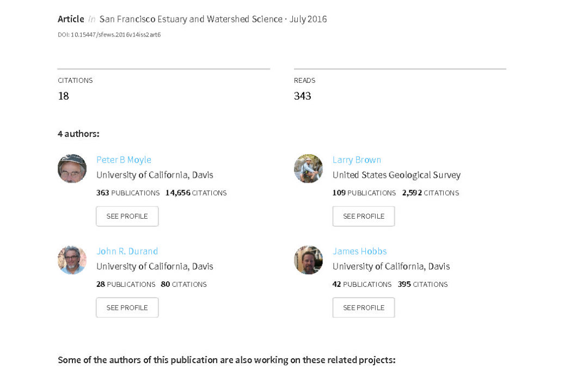Click the citations count 18
The image size is (588, 368).
tap(63, 96)
